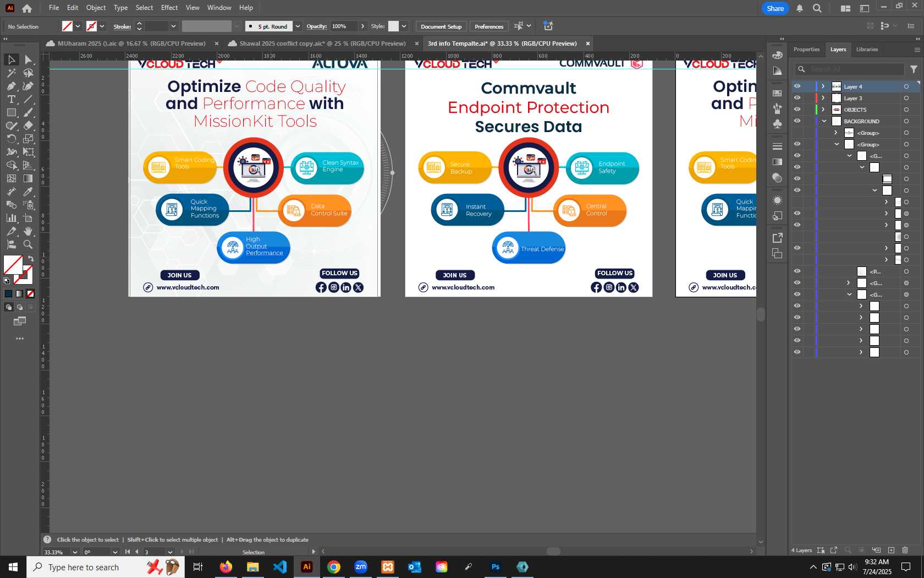The height and width of the screenshot is (578, 924).
Task: Select the Type tool
Action: (x=11, y=99)
